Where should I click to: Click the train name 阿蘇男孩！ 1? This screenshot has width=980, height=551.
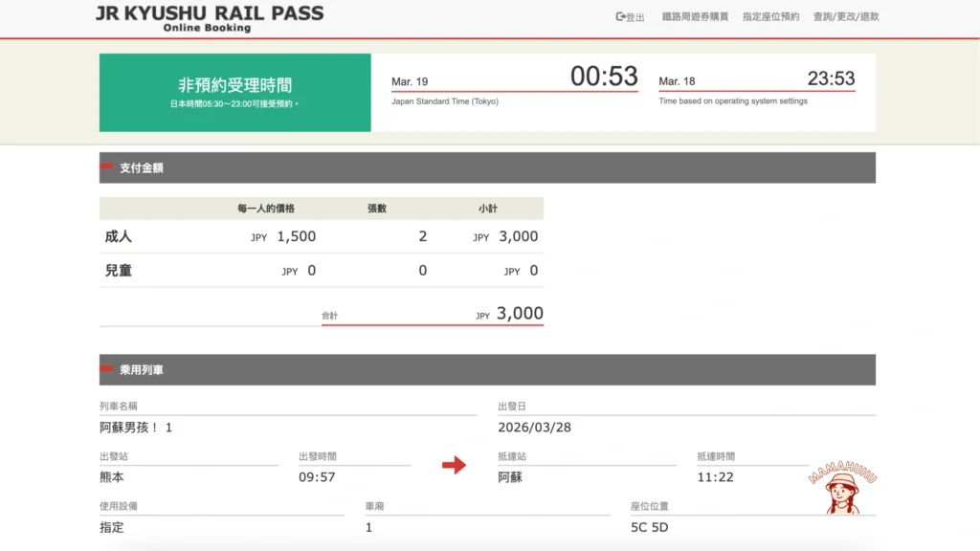(x=136, y=428)
